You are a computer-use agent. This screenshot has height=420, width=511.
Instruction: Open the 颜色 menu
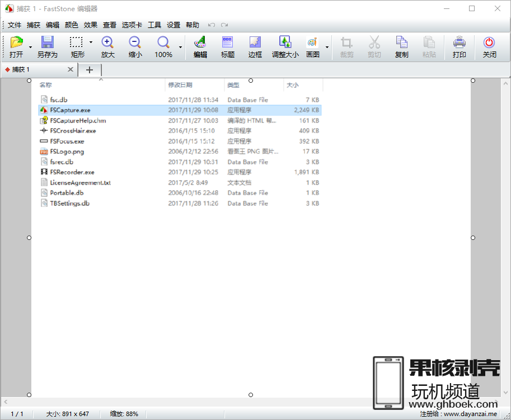click(x=72, y=25)
